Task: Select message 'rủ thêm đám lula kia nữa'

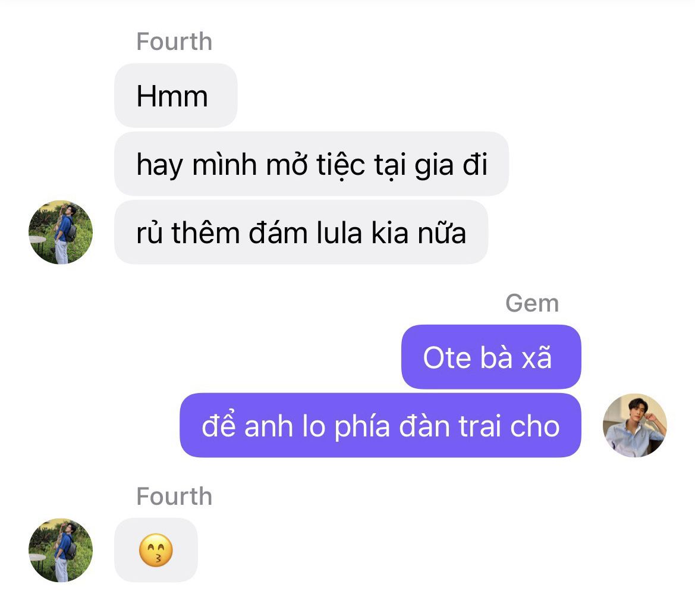Action: click(x=301, y=232)
